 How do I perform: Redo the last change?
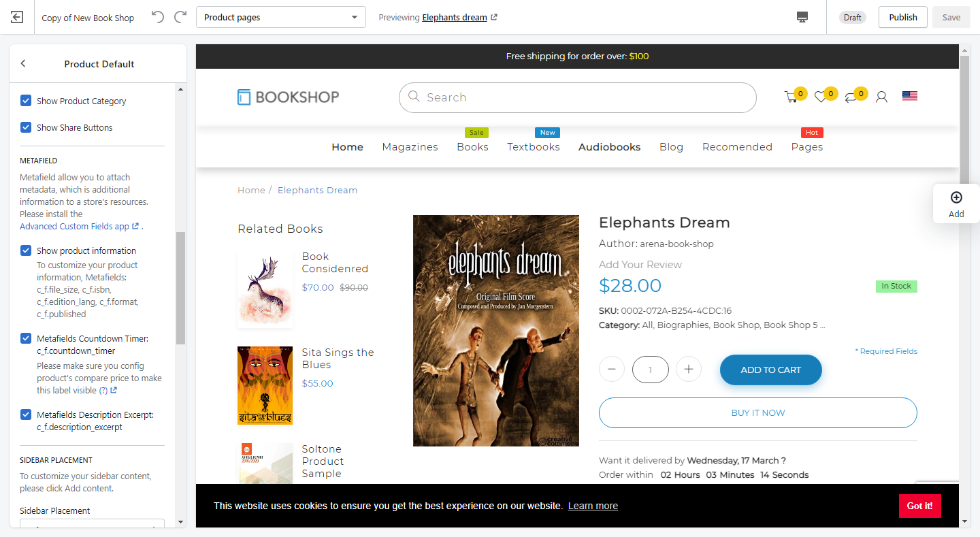coord(180,17)
